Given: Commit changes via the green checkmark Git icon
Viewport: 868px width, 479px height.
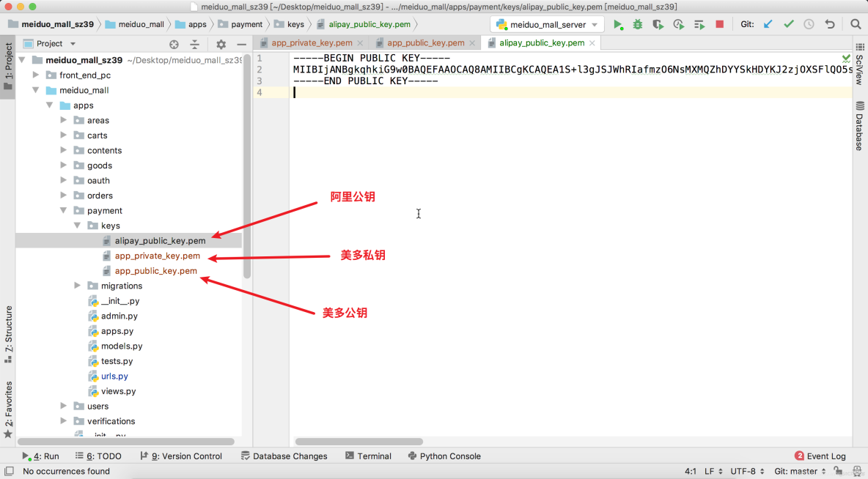Looking at the screenshot, I should [789, 24].
